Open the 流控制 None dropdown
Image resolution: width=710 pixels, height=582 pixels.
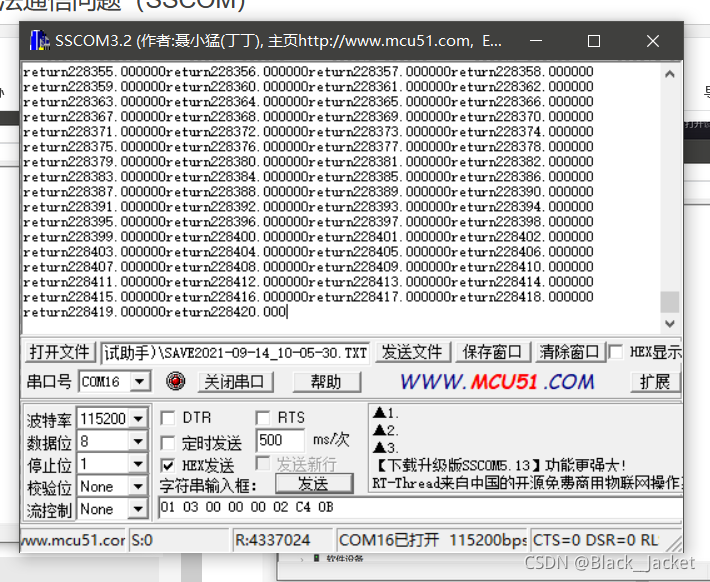138,509
